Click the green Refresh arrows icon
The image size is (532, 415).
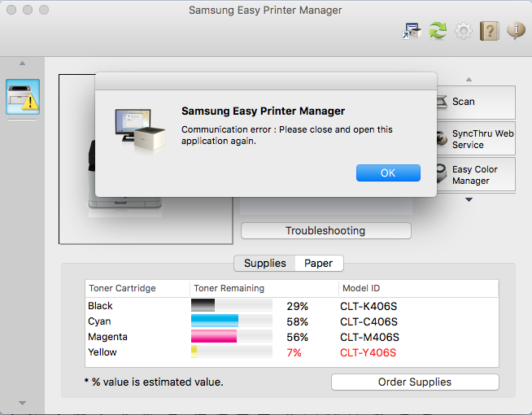coord(438,31)
